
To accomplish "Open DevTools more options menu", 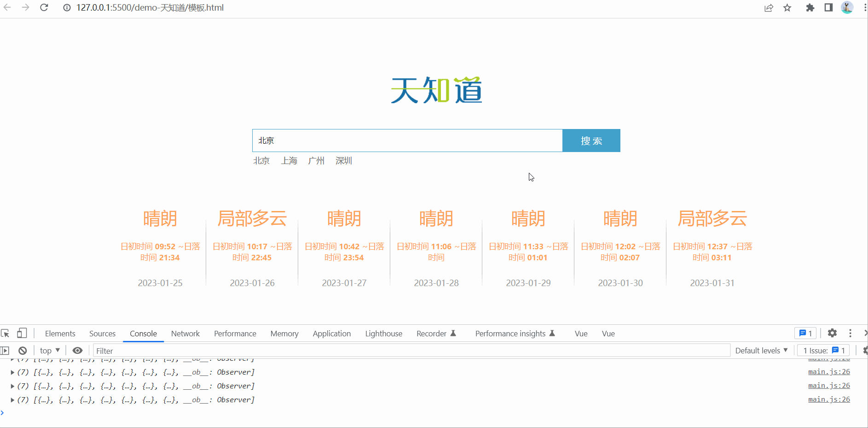I will [850, 333].
